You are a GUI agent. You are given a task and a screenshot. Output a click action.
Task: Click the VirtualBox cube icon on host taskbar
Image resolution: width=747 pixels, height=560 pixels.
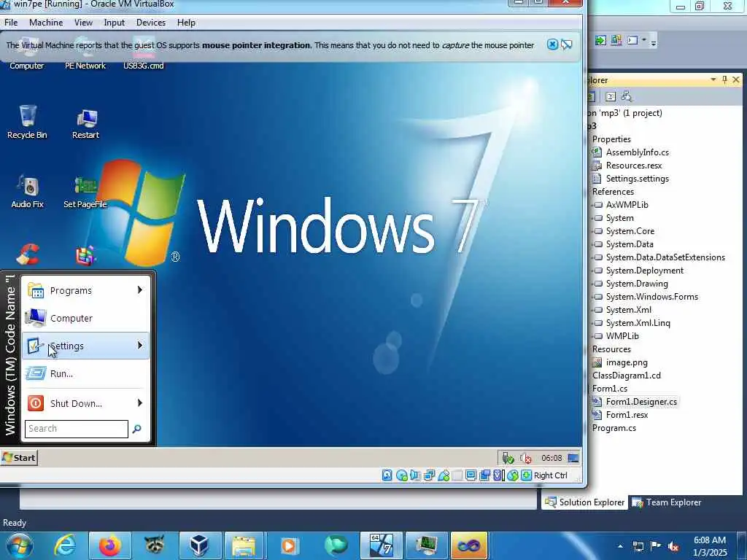point(200,545)
